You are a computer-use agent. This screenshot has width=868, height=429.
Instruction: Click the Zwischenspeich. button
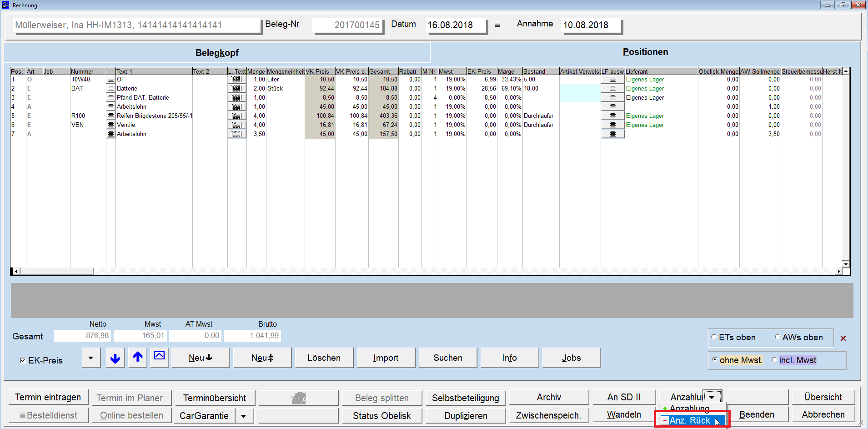coord(549,415)
